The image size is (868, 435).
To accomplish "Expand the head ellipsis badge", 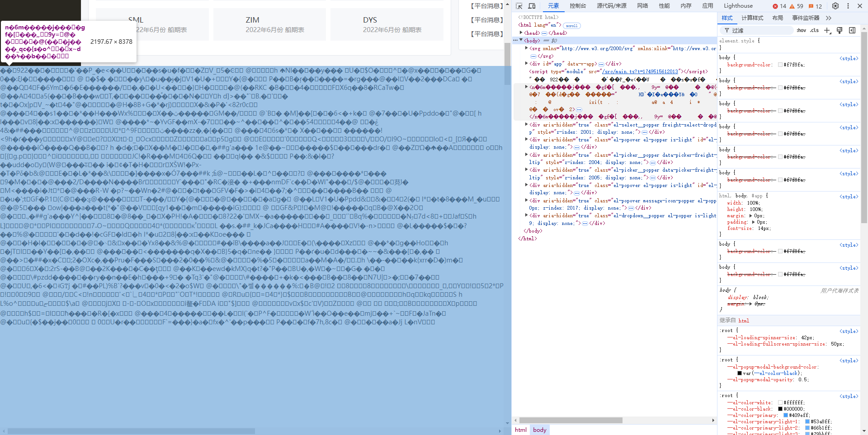I will (x=544, y=33).
